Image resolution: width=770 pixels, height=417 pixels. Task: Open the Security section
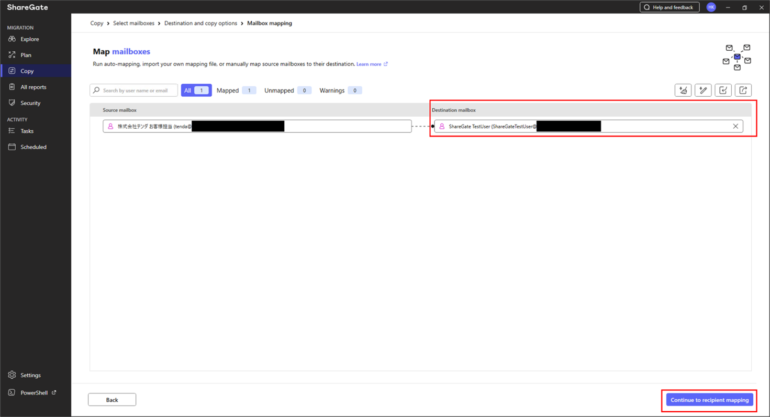[x=30, y=103]
